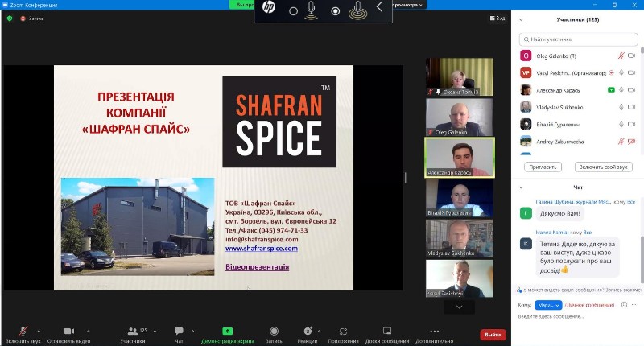Open Параметры просмотра dropdown at top
The width and height of the screenshot is (644, 346).
click(x=407, y=5)
